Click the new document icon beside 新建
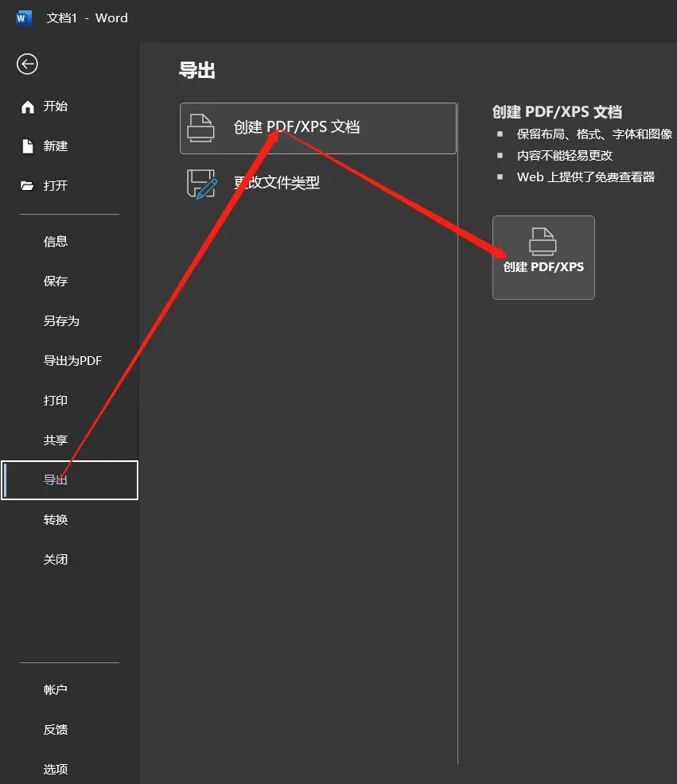This screenshot has width=677, height=784. click(x=28, y=146)
